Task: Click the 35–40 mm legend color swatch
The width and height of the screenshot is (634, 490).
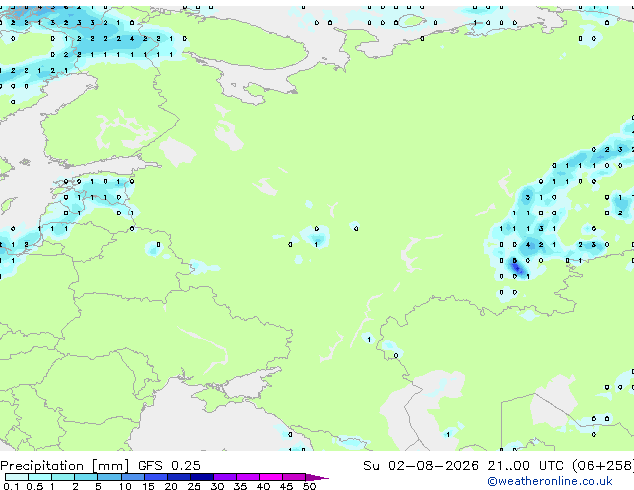Action: (248, 477)
